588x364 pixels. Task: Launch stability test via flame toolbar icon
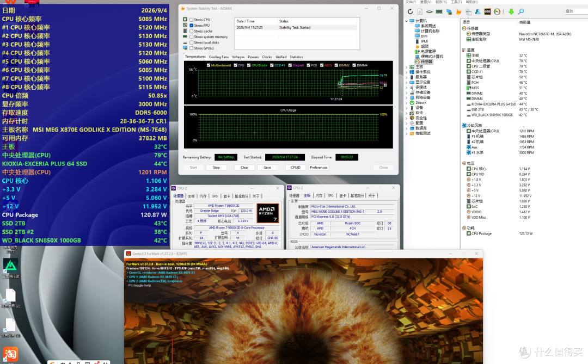tap(458, 12)
